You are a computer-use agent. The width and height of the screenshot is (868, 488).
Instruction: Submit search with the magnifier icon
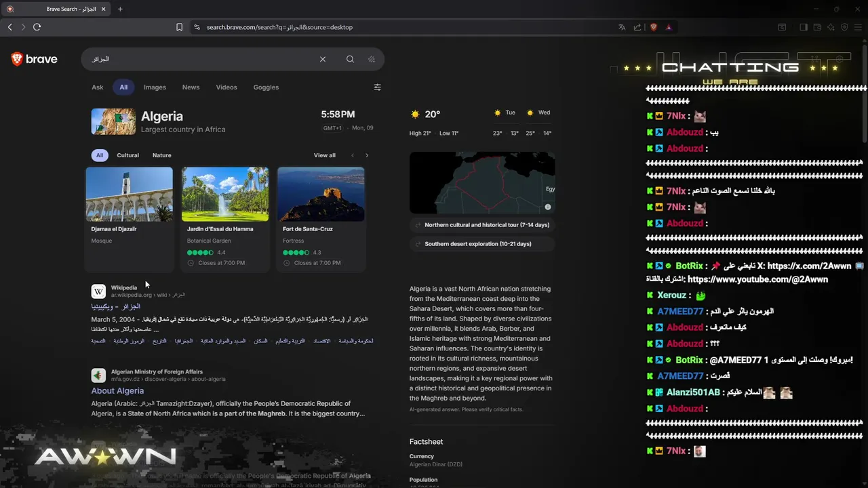tap(350, 59)
